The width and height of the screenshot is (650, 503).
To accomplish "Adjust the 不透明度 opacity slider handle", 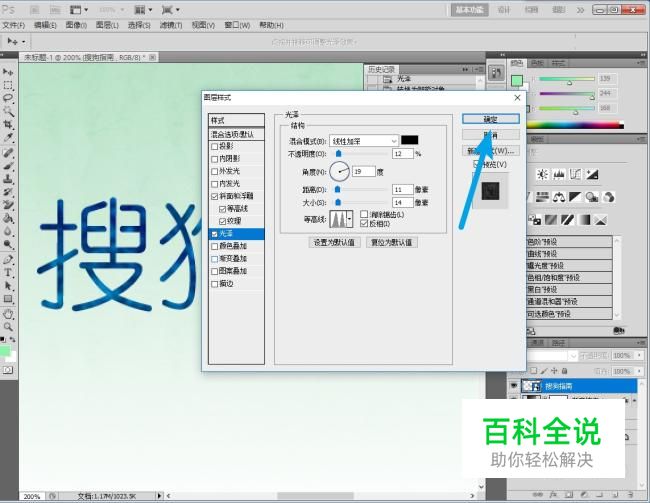I will pos(339,154).
